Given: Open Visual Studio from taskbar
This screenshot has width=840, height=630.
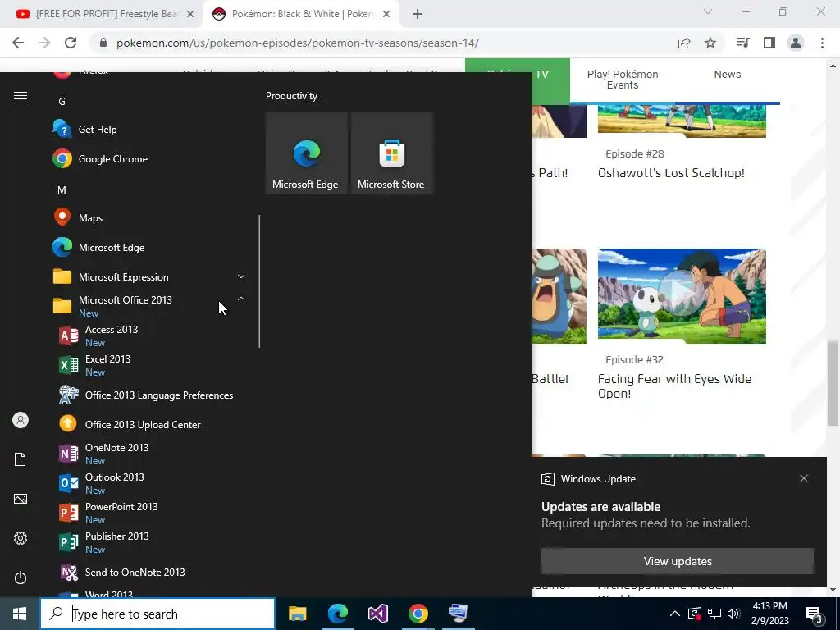Looking at the screenshot, I should pos(377,614).
